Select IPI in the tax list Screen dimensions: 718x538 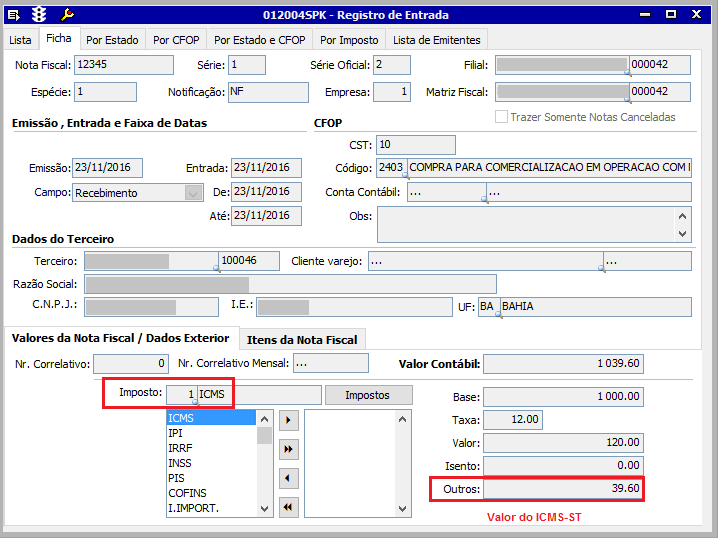click(x=211, y=433)
